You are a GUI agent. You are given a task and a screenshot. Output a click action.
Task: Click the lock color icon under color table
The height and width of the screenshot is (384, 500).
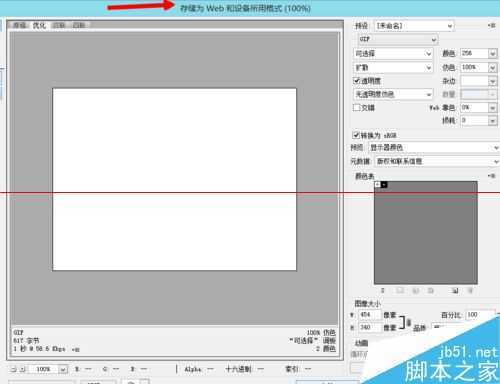[431, 291]
